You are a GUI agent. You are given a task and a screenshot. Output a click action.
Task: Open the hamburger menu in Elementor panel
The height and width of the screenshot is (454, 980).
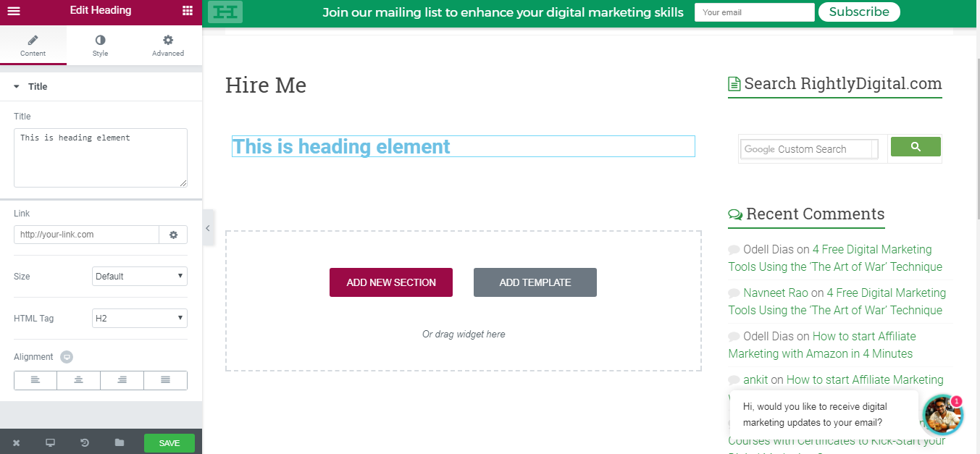pos(14,11)
